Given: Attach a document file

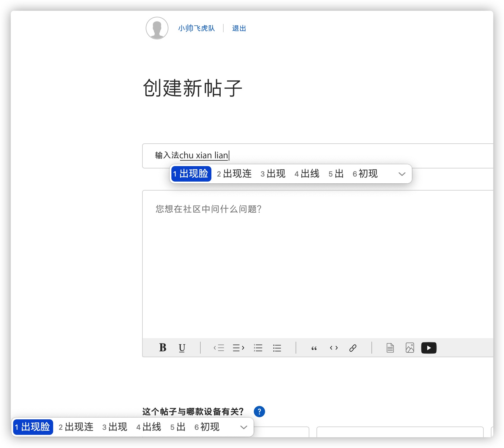Looking at the screenshot, I should point(390,348).
